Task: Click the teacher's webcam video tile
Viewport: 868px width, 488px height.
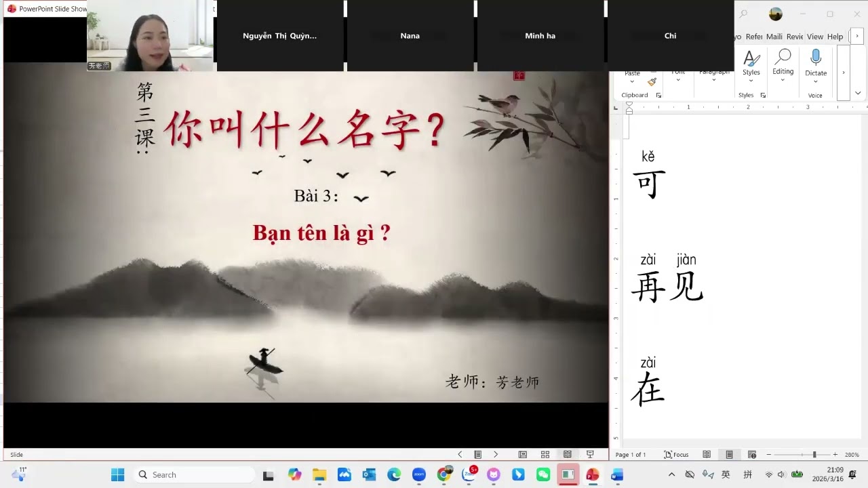Action: pos(150,36)
